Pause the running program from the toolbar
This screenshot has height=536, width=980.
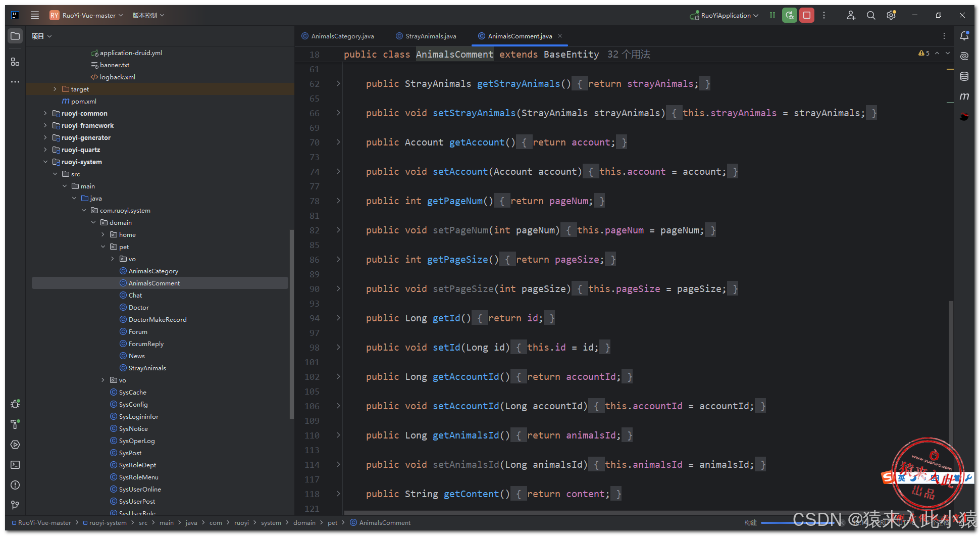click(772, 15)
